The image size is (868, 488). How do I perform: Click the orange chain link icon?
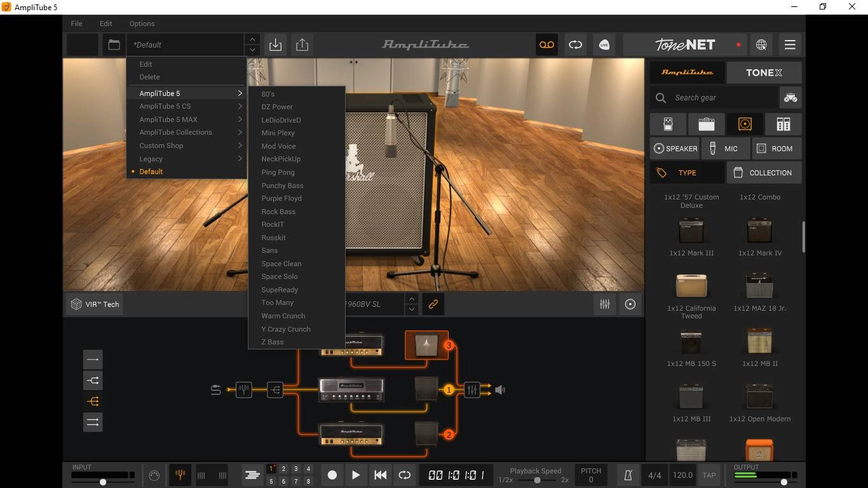(x=433, y=304)
